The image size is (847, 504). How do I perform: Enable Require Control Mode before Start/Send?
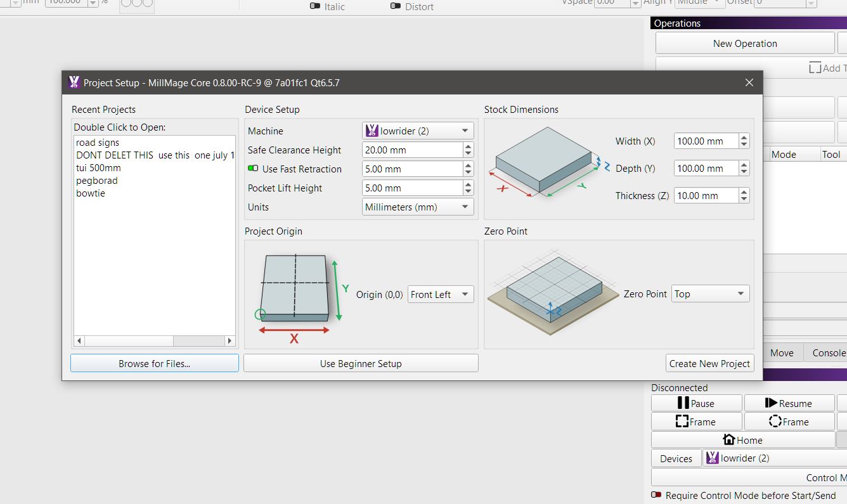(x=656, y=495)
